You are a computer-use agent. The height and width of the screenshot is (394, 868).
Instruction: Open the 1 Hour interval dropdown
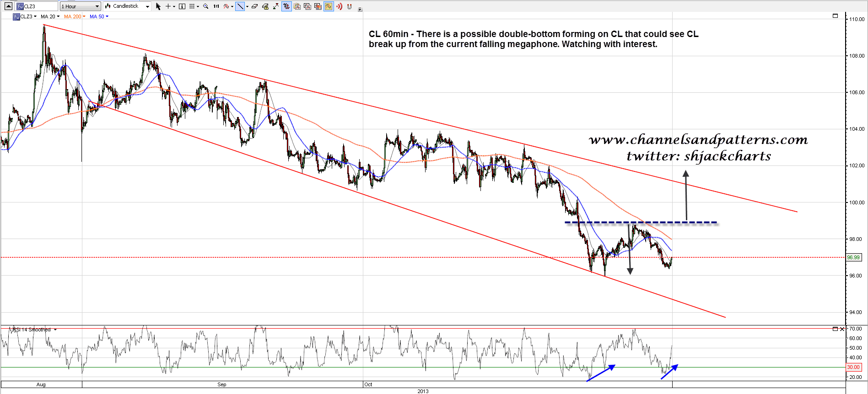[80, 6]
